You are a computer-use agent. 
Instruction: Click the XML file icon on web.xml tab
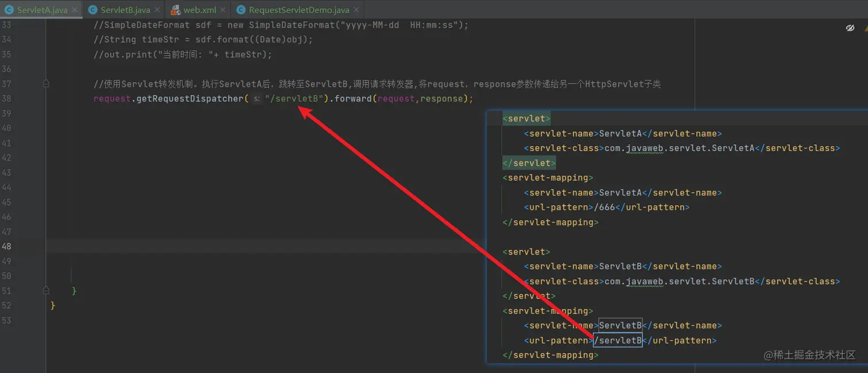176,10
